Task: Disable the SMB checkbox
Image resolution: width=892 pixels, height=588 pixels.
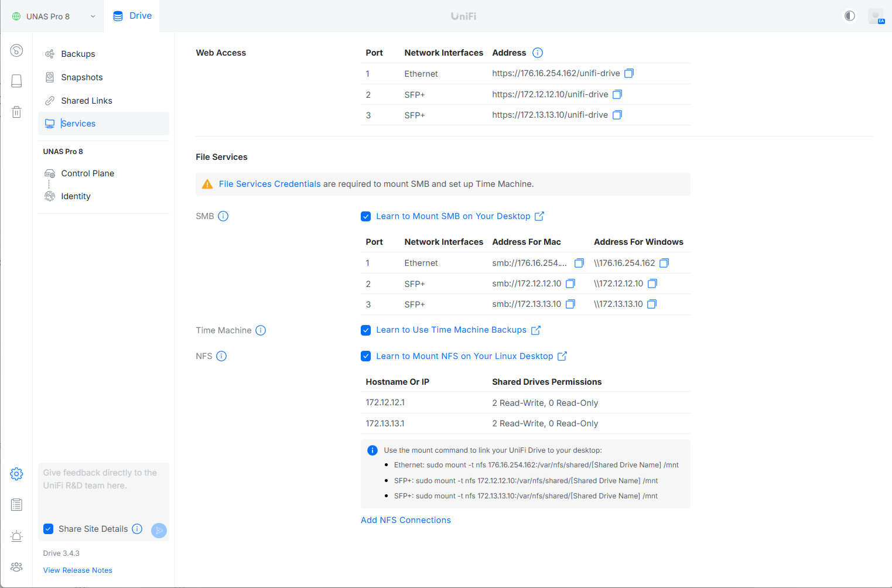Action: point(366,216)
